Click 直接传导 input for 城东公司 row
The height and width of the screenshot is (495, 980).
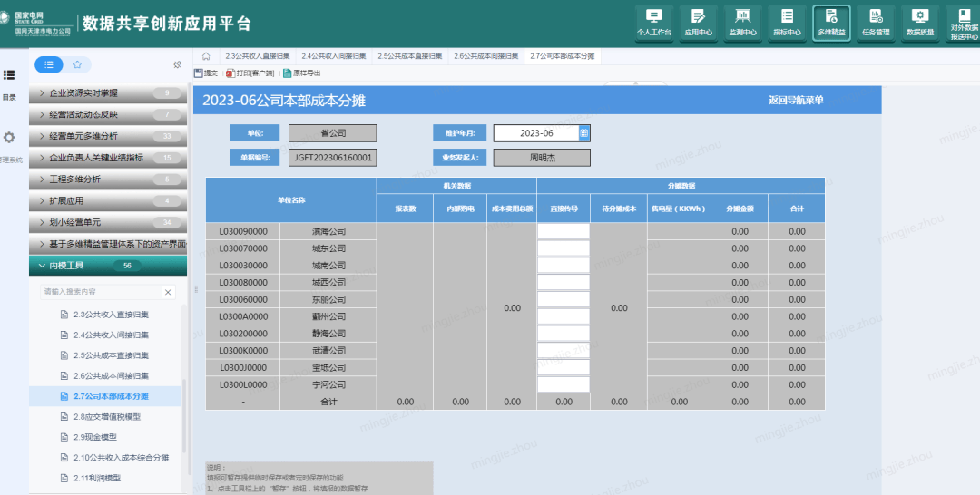coord(563,248)
